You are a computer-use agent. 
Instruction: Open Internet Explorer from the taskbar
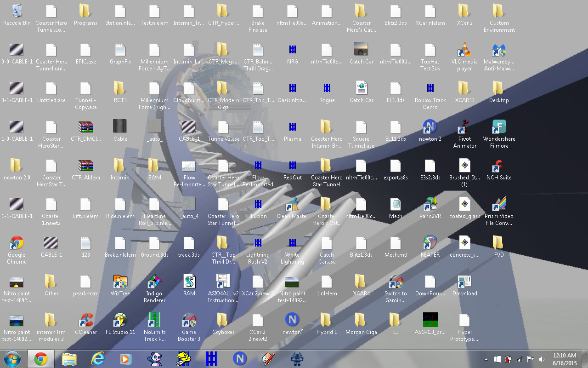click(x=98, y=359)
